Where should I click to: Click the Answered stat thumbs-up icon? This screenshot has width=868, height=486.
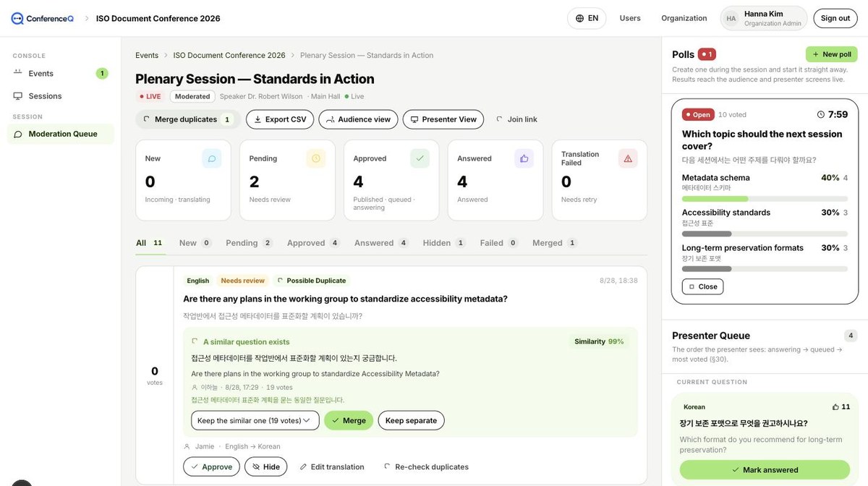click(524, 158)
